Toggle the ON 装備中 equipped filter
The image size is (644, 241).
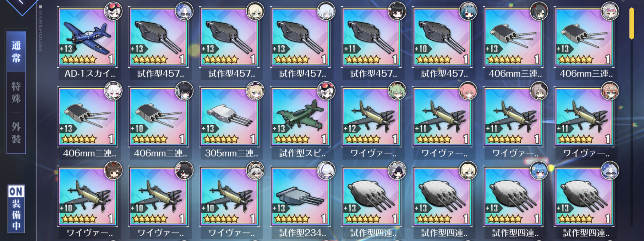16,208
